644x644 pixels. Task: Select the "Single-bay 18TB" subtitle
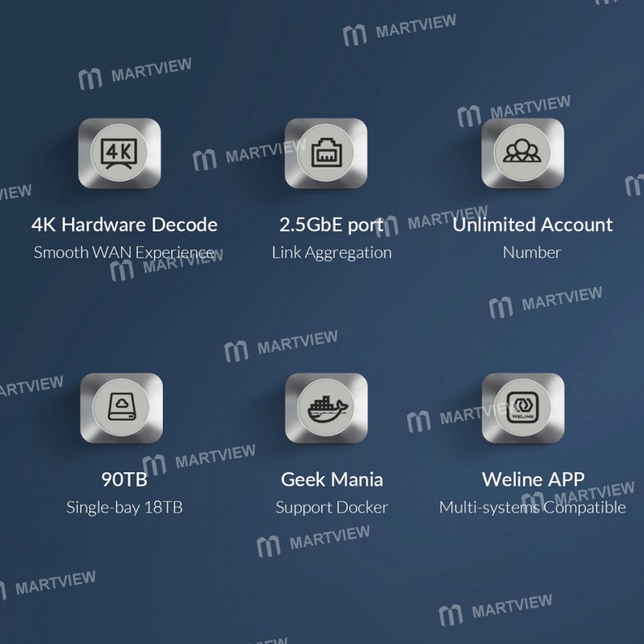(x=124, y=507)
